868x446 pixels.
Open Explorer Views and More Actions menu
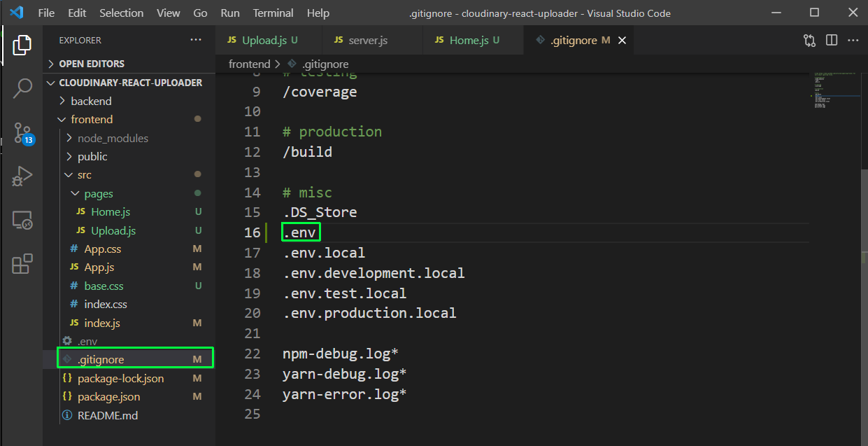(196, 41)
